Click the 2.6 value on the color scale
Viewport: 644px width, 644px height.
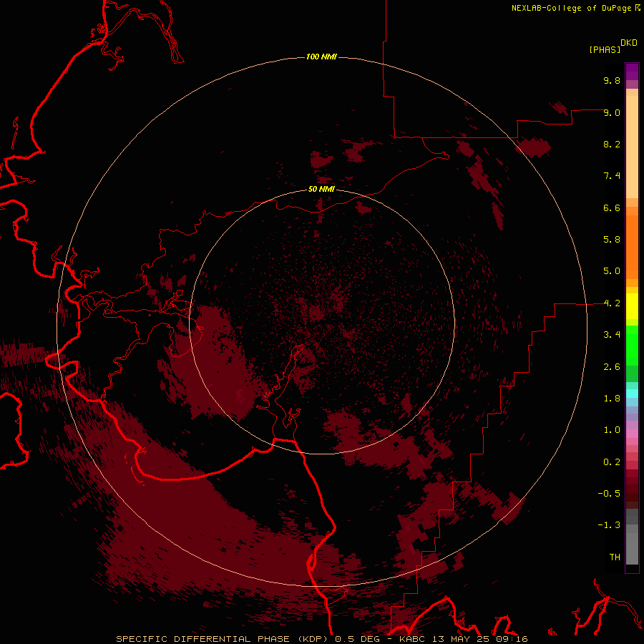pos(612,367)
